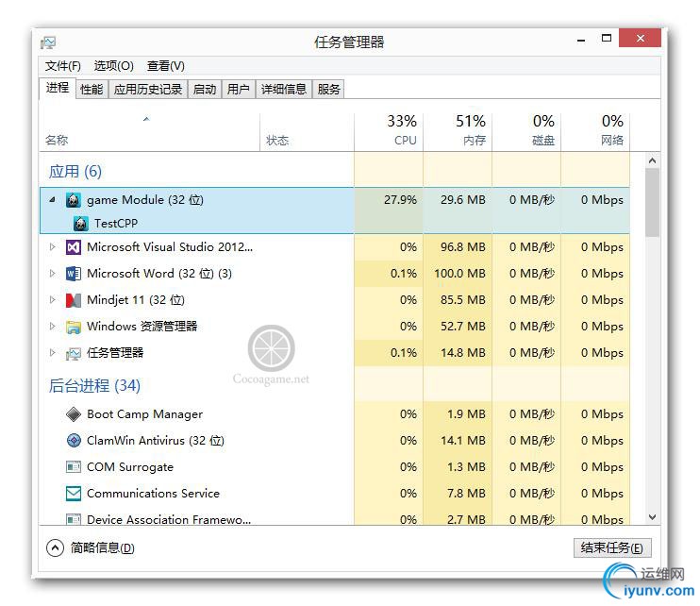Select the Communications Service process name
Viewport: 700px width, 606px height.
[x=153, y=494]
